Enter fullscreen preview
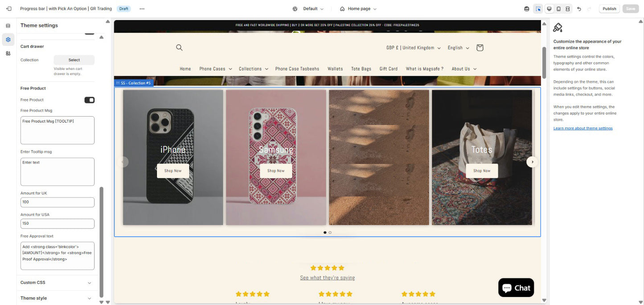 [568, 8]
